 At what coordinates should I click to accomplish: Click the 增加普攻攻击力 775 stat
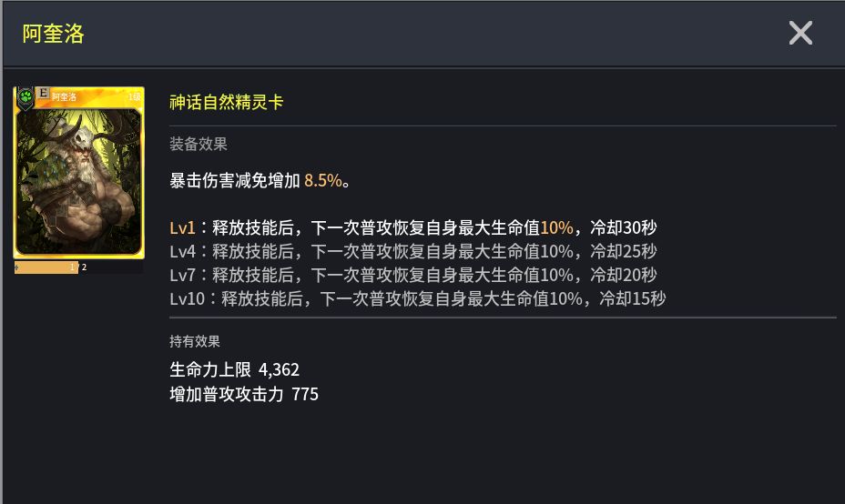[244, 394]
